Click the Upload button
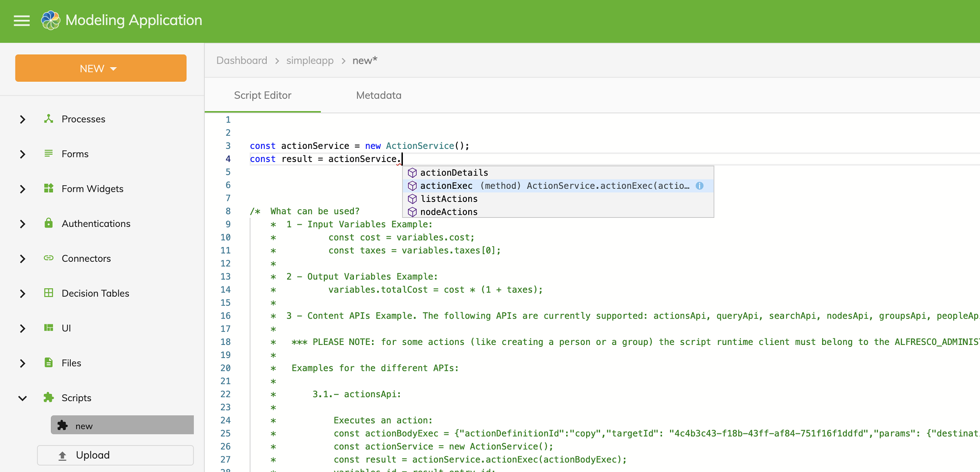The height and width of the screenshot is (472, 980). (x=115, y=455)
